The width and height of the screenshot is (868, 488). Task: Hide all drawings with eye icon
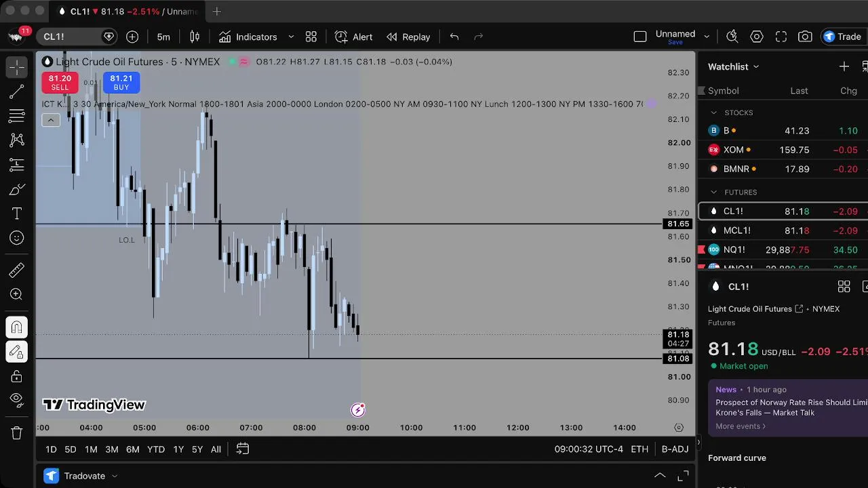(x=17, y=401)
